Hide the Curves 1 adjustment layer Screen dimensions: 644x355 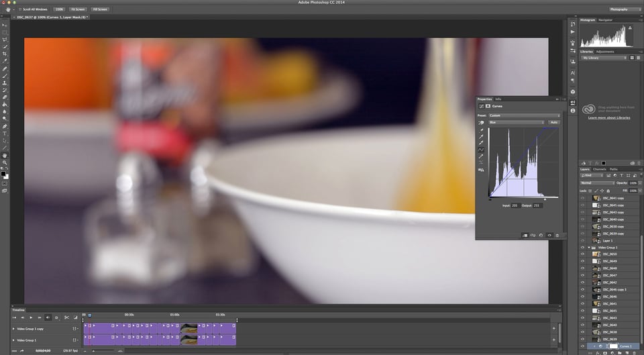pyautogui.click(x=582, y=346)
